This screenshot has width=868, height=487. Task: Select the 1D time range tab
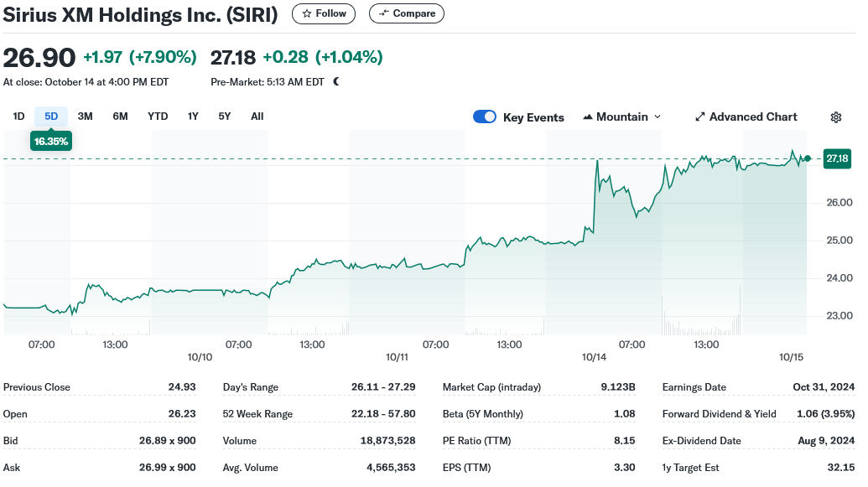click(18, 117)
